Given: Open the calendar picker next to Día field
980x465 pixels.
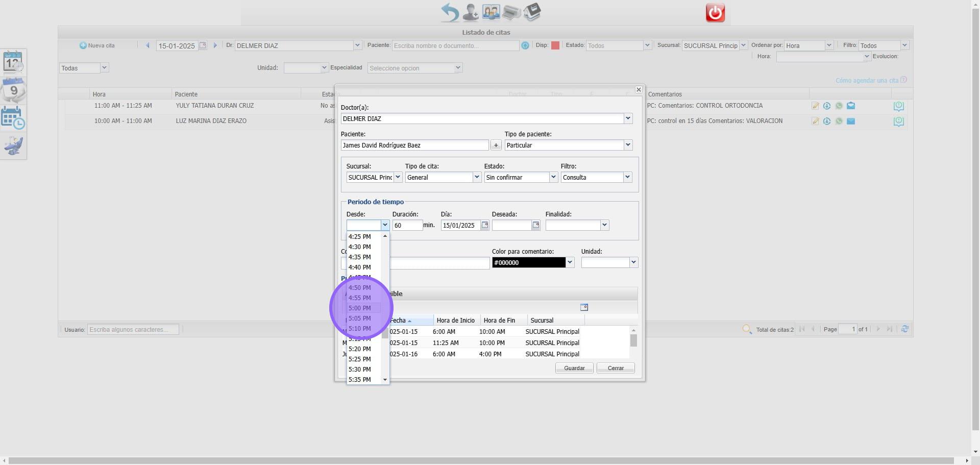Looking at the screenshot, I should pos(485,225).
